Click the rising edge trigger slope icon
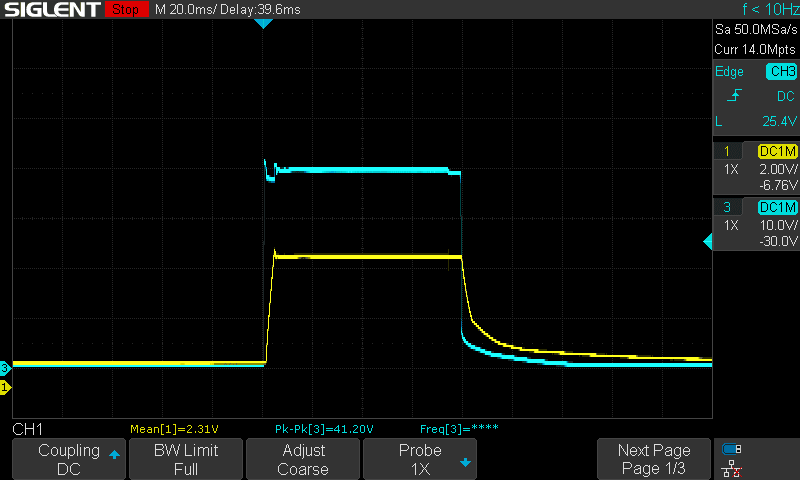 pyautogui.click(x=737, y=96)
